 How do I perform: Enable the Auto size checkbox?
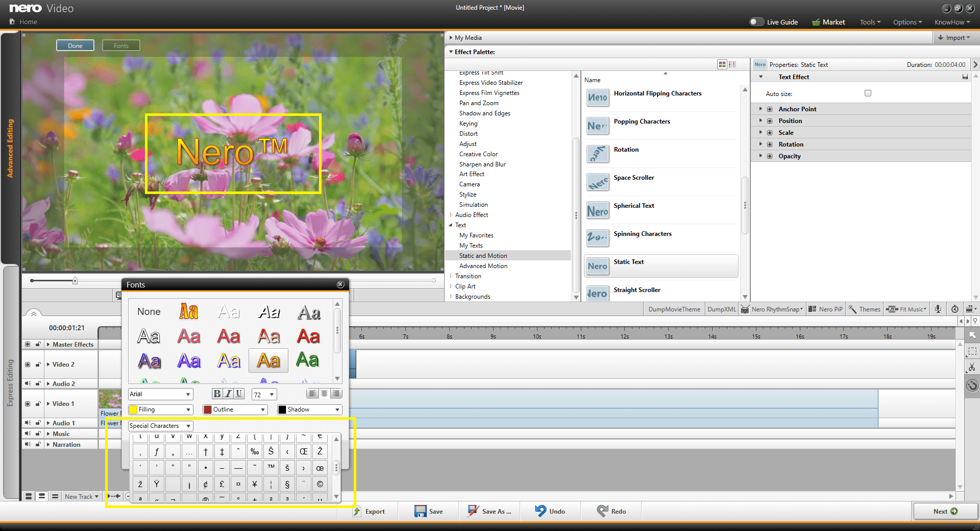click(868, 93)
